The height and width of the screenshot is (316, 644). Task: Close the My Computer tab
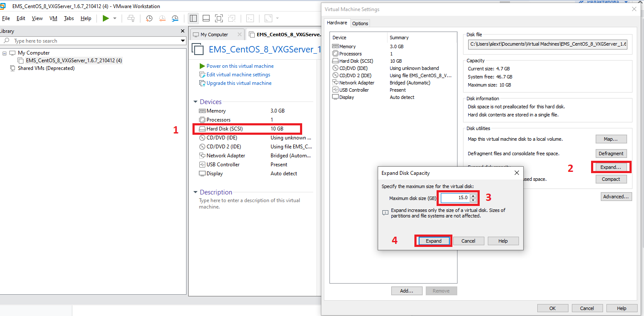pos(239,35)
